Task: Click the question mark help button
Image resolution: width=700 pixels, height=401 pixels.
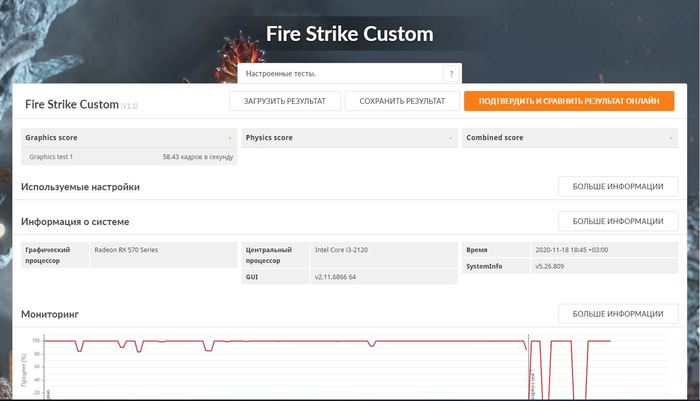Action: tap(451, 74)
